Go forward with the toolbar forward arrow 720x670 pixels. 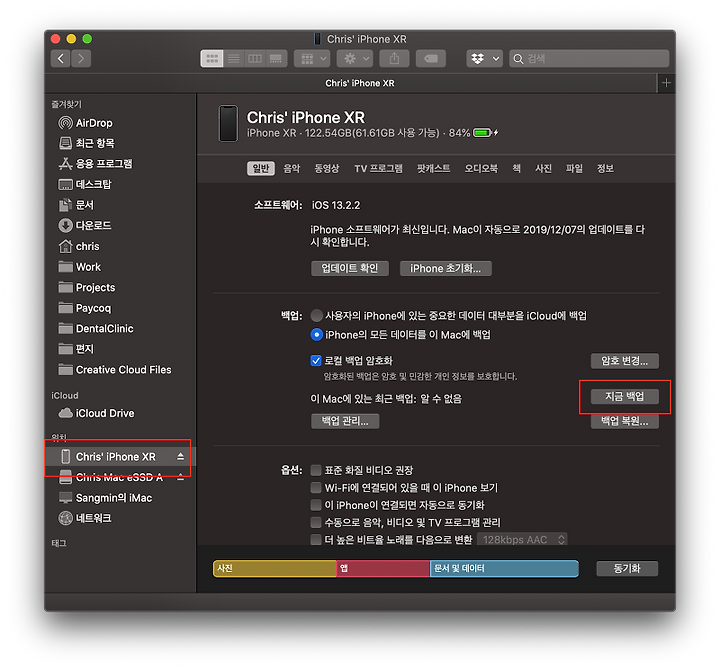81,58
